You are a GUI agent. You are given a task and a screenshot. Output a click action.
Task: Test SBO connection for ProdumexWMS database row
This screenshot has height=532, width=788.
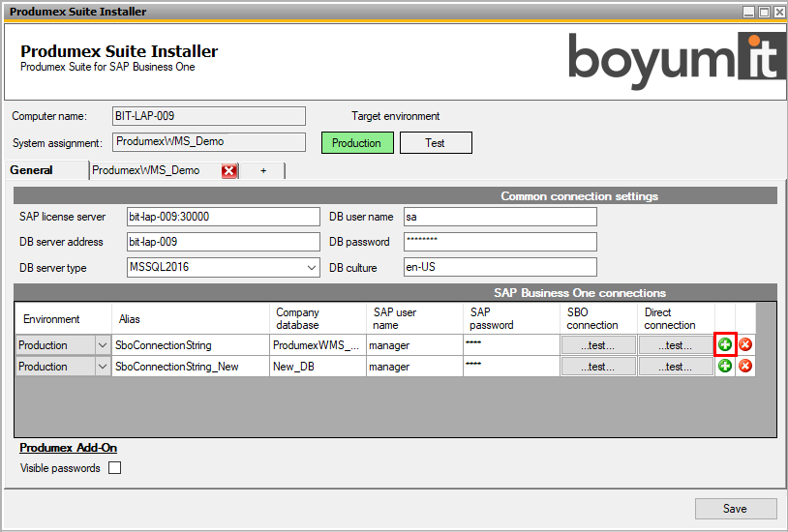tap(598, 345)
